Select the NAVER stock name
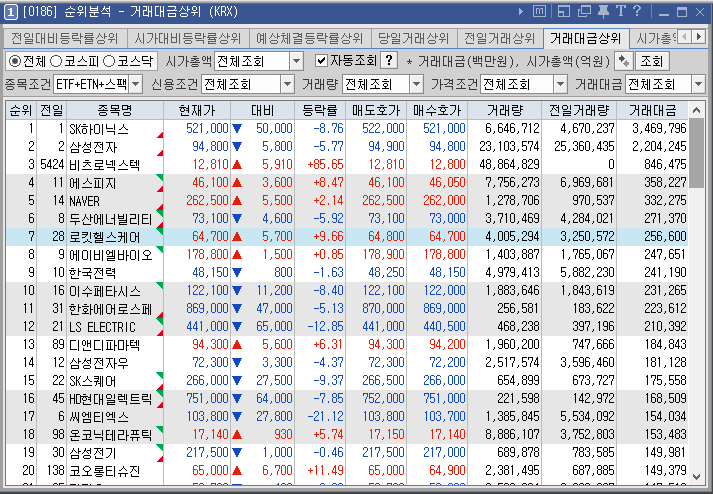Screen dimensions: 713x494 (84, 201)
